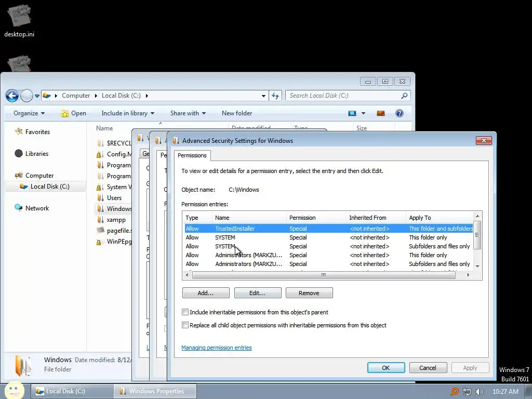Click the Edit... button
The image size is (532, 399).
pyautogui.click(x=257, y=293)
